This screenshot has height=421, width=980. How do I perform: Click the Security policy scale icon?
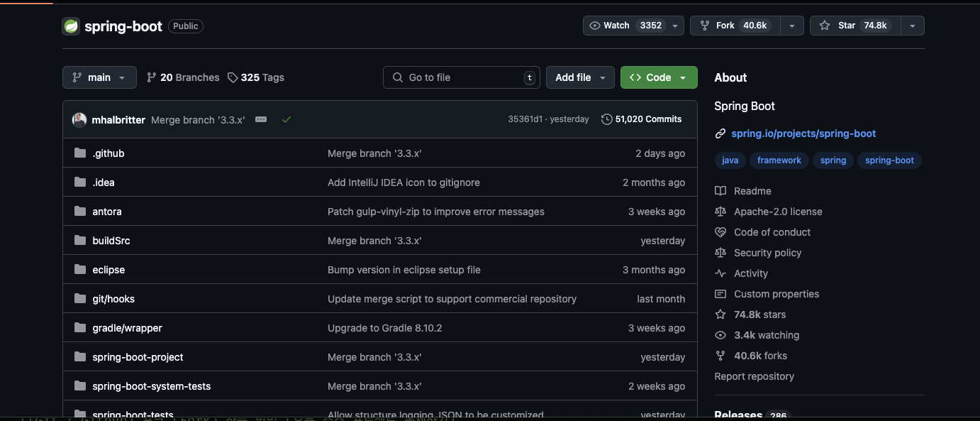[x=720, y=253]
